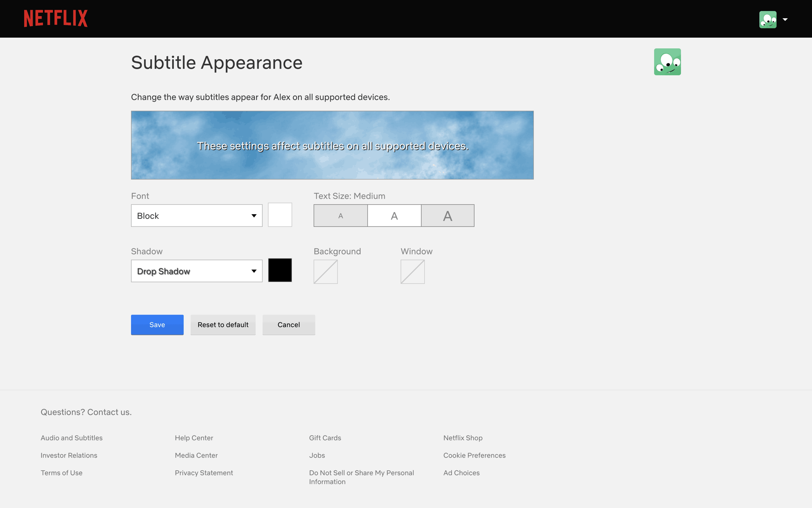
Task: Open Cookie Preferences footer link
Action: (x=475, y=455)
